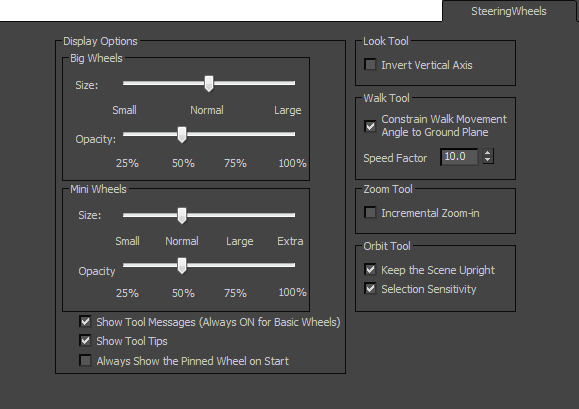Toggle Show Tool Tips checkbox
This screenshot has width=579, height=409.
(x=85, y=340)
